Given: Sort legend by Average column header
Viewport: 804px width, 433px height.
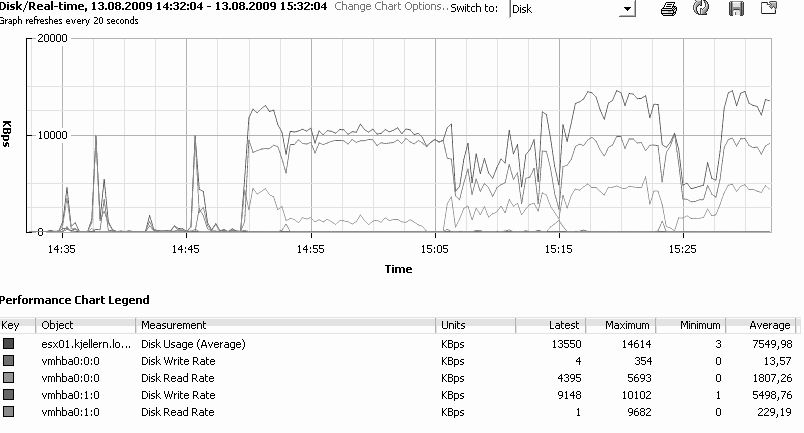Looking at the screenshot, I should (760, 325).
